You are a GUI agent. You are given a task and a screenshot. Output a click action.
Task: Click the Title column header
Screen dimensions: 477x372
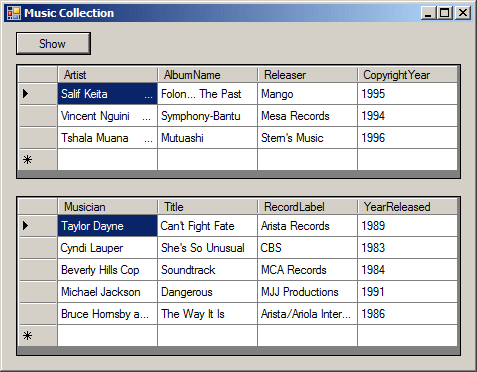click(x=207, y=207)
